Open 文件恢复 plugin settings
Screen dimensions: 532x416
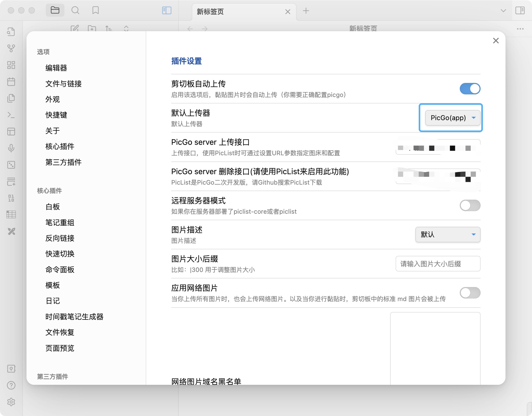tap(60, 332)
